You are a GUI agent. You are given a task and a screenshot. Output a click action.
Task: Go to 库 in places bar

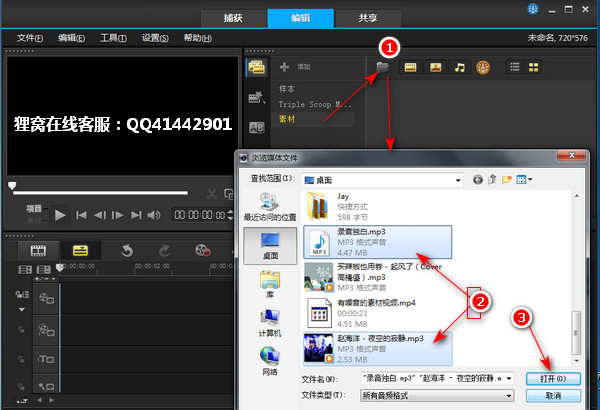pyautogui.click(x=270, y=284)
